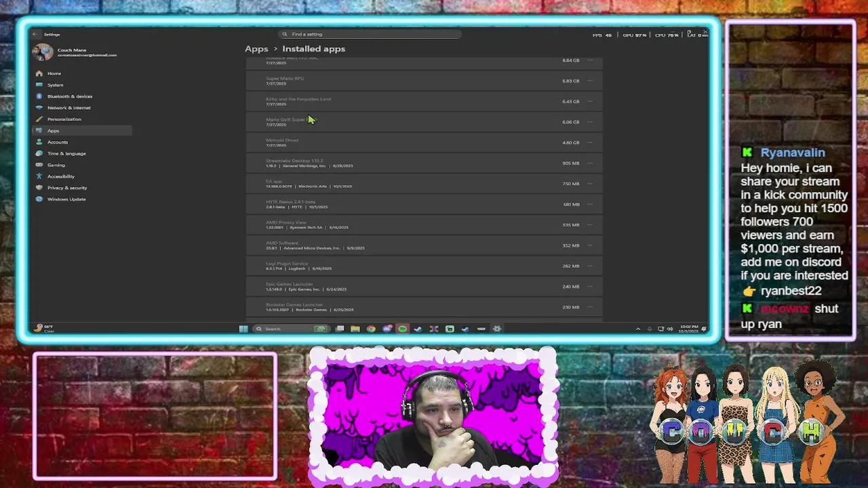Select the AMD Software entry
Image resolution: width=868 pixels, height=488 pixels.
[424, 245]
